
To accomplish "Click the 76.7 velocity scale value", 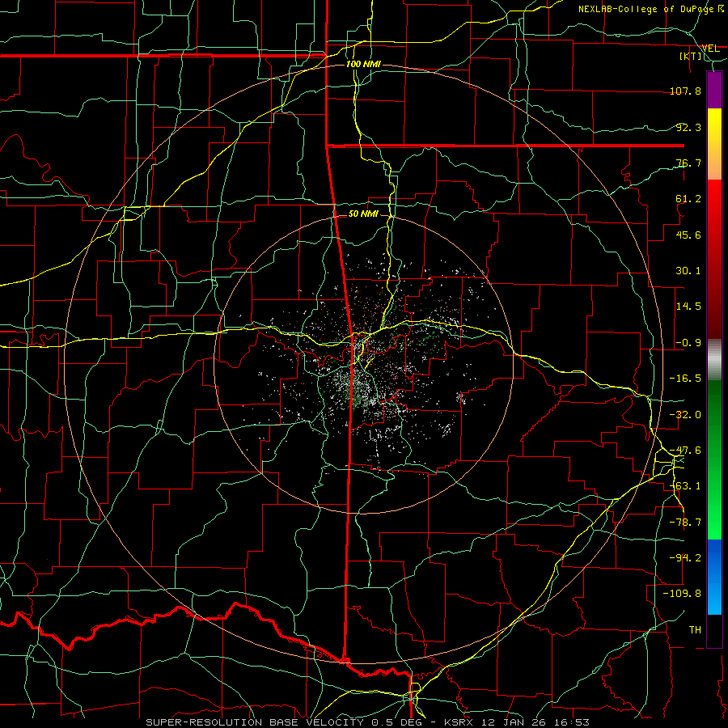I will 688,163.
